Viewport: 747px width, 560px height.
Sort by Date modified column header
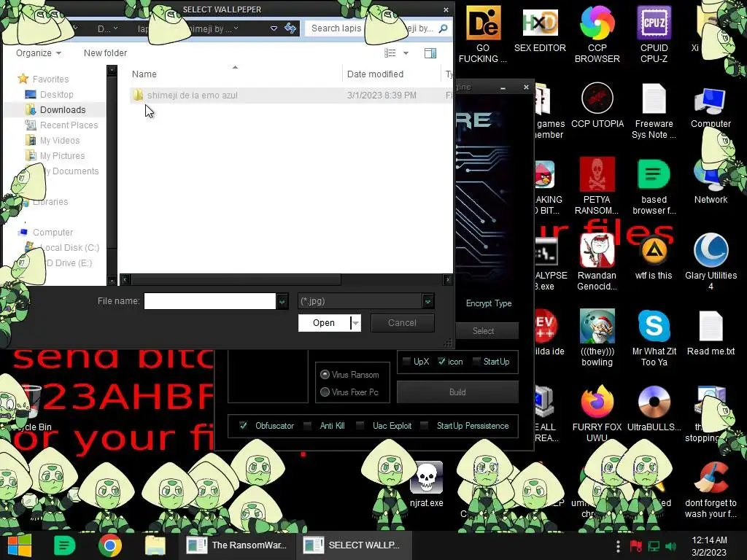[375, 74]
